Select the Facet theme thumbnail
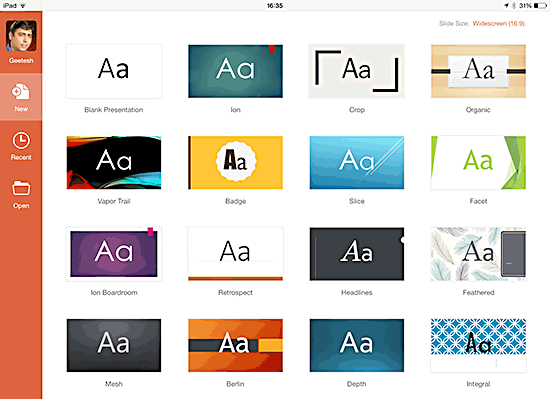The height and width of the screenshot is (399, 550). [478, 163]
